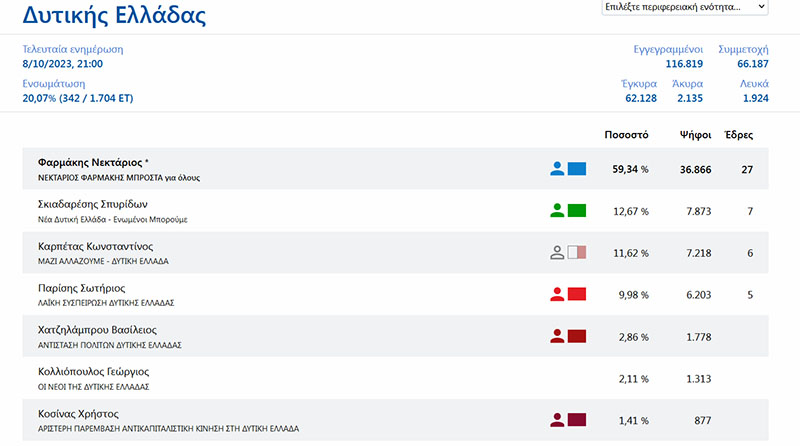The height and width of the screenshot is (446, 800).
Task: Click the maroon person icon for Κοσίνας Χρήστος
Action: [x=557, y=420]
